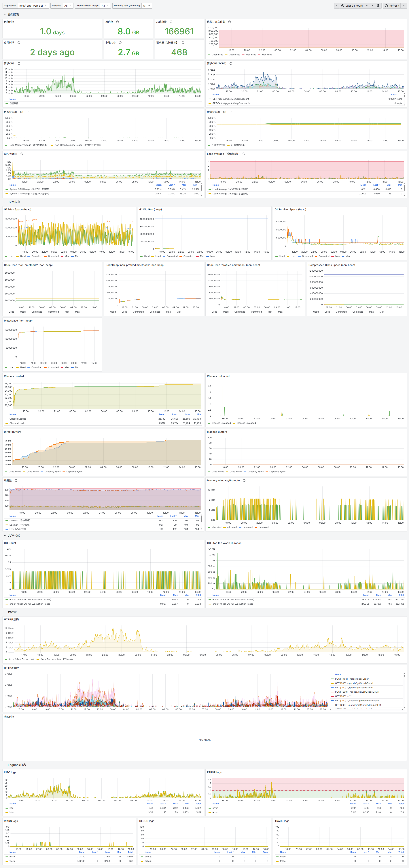Click the info icon beside 线程数
The image size is (409, 868).
[16, 480]
